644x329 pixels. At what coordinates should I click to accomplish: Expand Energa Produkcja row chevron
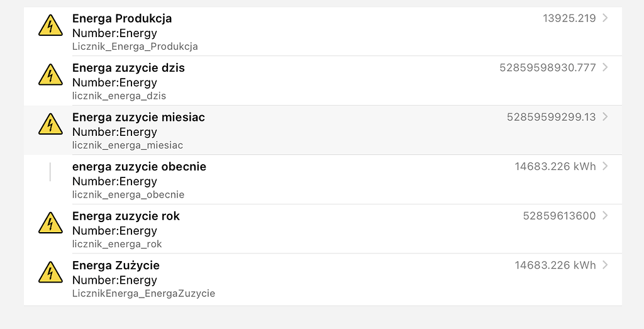click(x=605, y=18)
